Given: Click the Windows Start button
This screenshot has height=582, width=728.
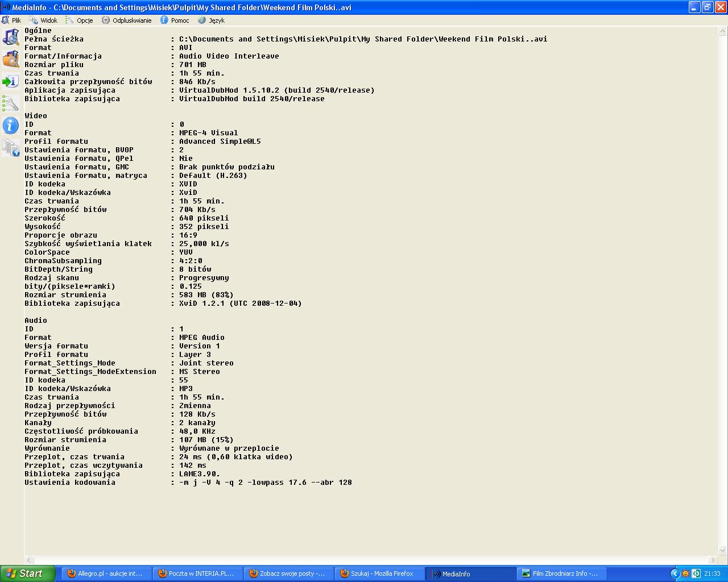Looking at the screenshot, I should pos(28,573).
